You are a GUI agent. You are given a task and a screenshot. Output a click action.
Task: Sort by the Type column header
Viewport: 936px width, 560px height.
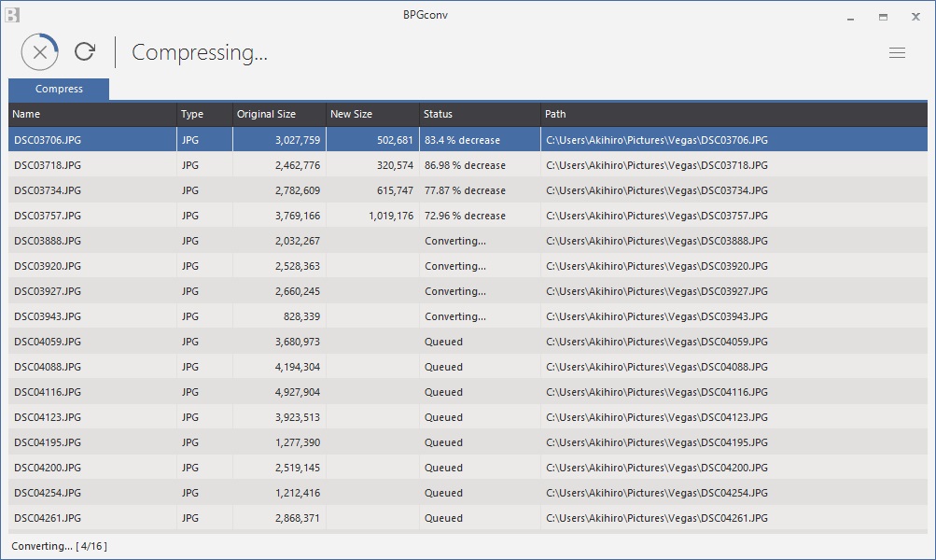click(x=204, y=114)
